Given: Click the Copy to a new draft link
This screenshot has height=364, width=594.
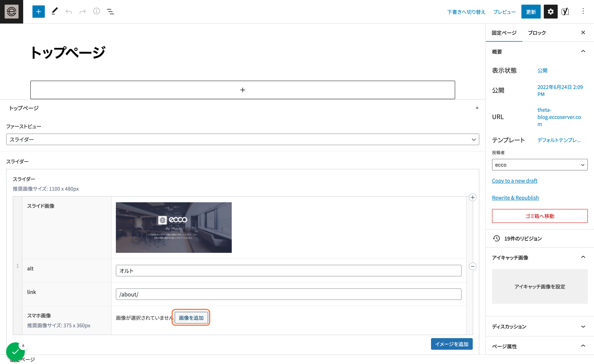Looking at the screenshot, I should (x=514, y=181).
